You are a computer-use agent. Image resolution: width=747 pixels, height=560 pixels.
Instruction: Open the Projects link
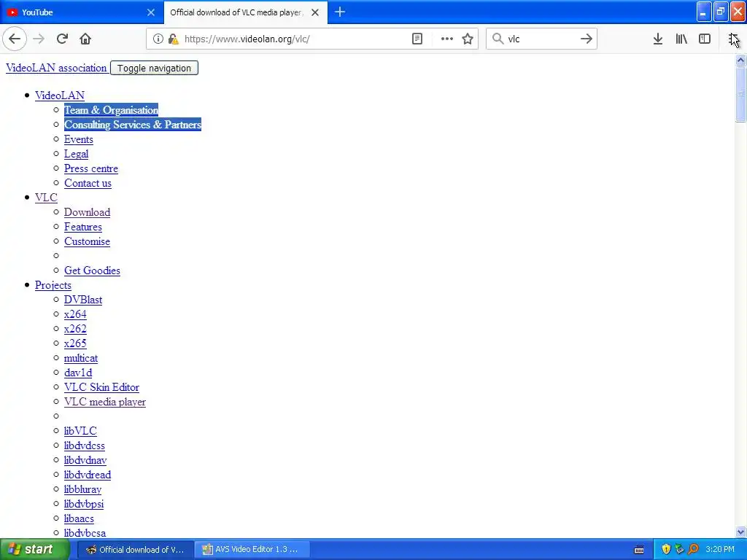coord(53,285)
